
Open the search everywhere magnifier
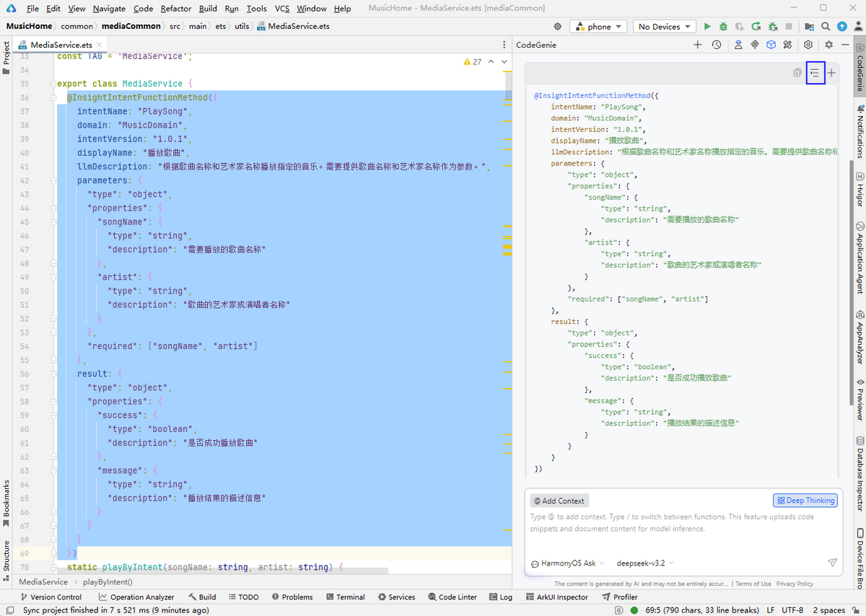point(826,27)
